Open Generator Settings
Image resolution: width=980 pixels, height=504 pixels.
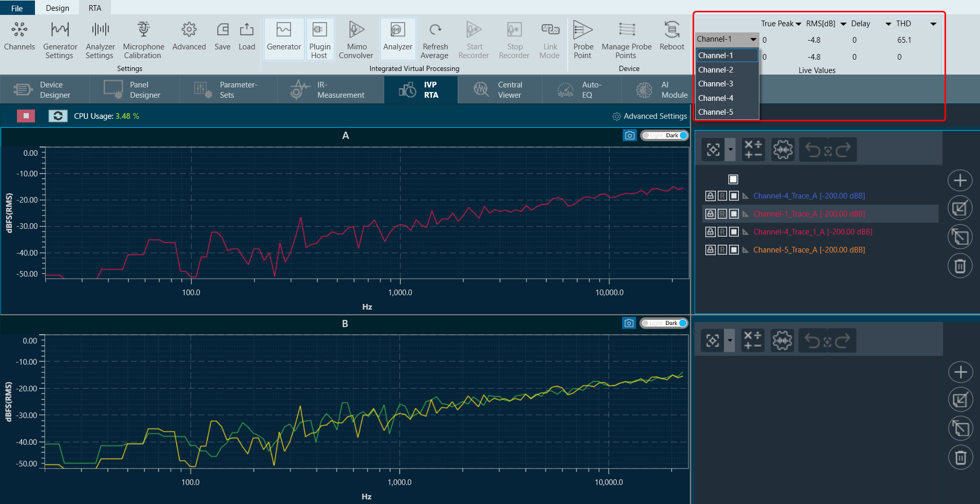coord(60,40)
